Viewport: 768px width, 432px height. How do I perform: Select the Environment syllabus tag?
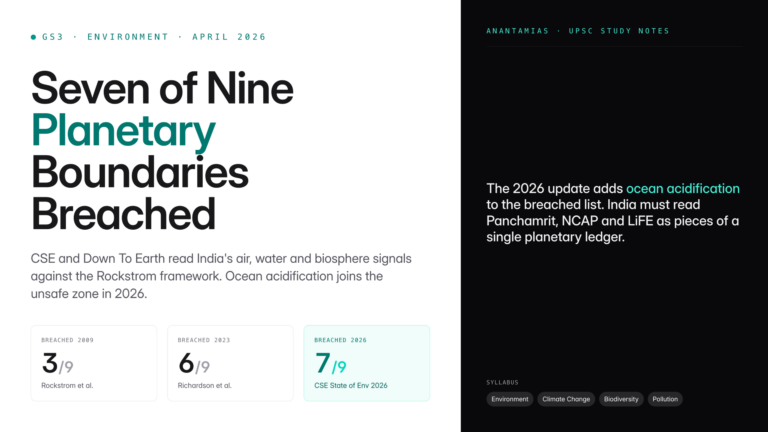(x=510, y=399)
